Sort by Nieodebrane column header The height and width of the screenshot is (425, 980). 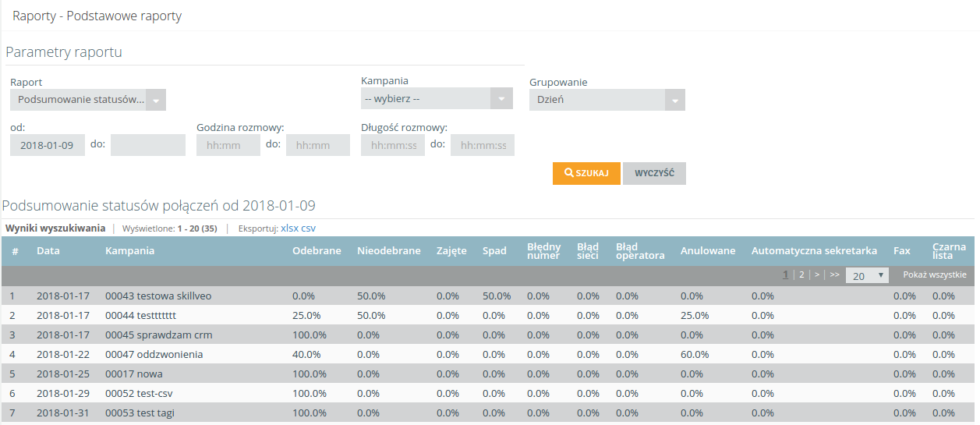coord(389,251)
